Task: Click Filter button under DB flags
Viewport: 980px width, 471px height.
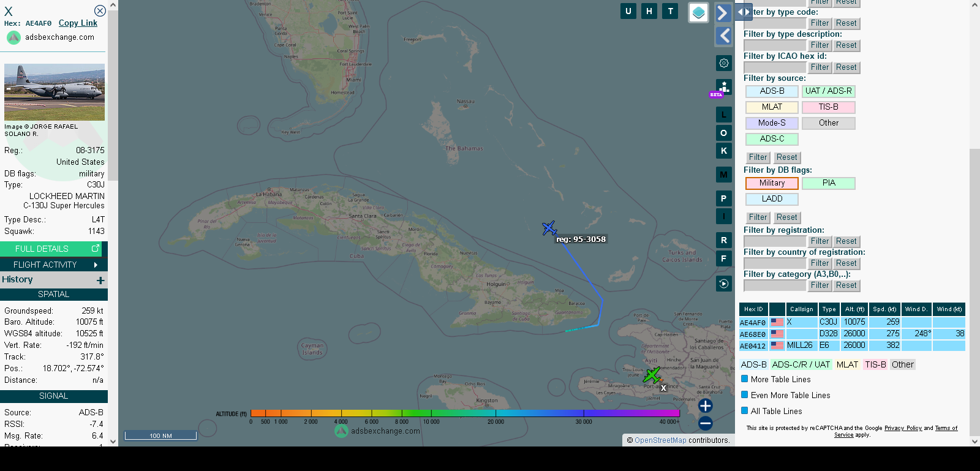Action: click(758, 217)
